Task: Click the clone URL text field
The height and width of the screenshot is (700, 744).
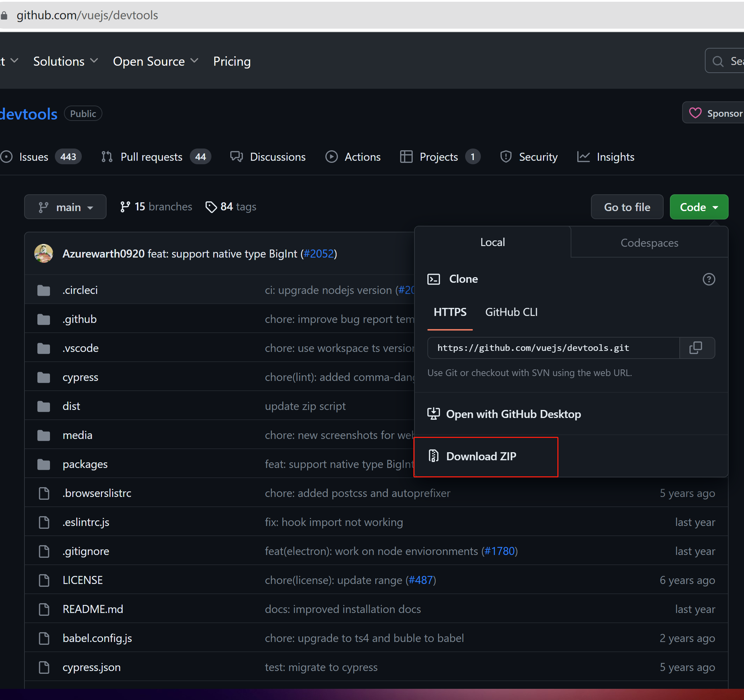Action: (x=553, y=348)
